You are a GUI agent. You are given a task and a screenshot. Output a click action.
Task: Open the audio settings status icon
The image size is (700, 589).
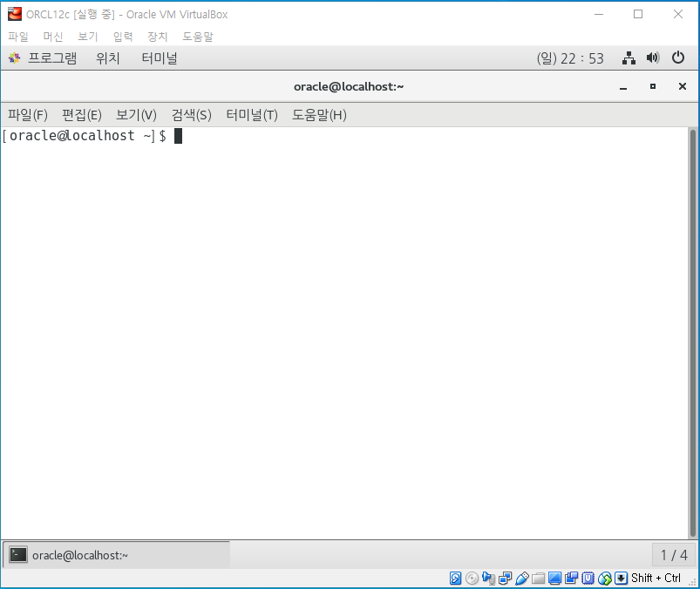(488, 579)
